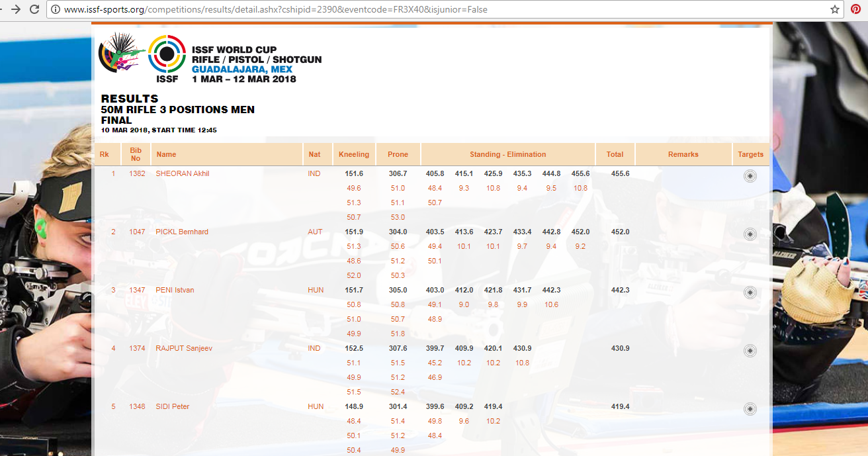868x456 pixels.
Task: Select bib number 1047
Action: tap(137, 232)
